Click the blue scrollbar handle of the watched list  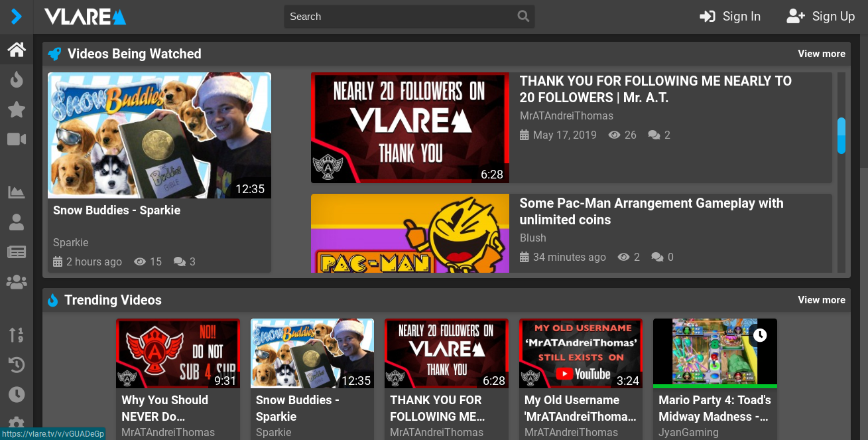[x=841, y=135]
